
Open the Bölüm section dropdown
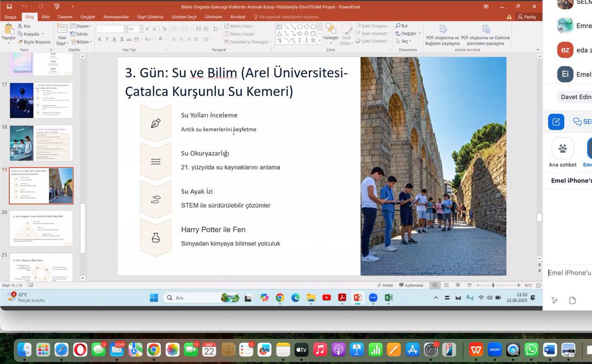(80, 42)
